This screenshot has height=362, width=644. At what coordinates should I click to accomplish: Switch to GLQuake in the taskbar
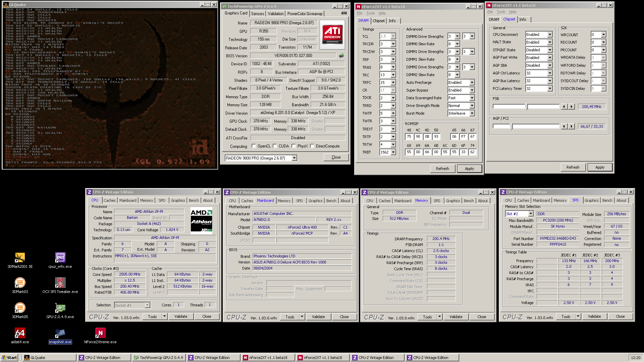(x=49, y=358)
